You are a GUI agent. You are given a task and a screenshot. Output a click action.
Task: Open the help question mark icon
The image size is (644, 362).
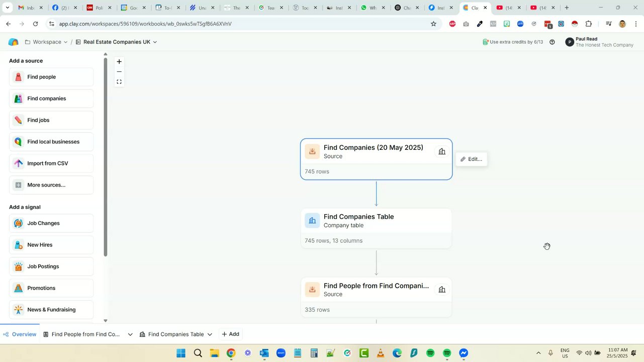(552, 42)
